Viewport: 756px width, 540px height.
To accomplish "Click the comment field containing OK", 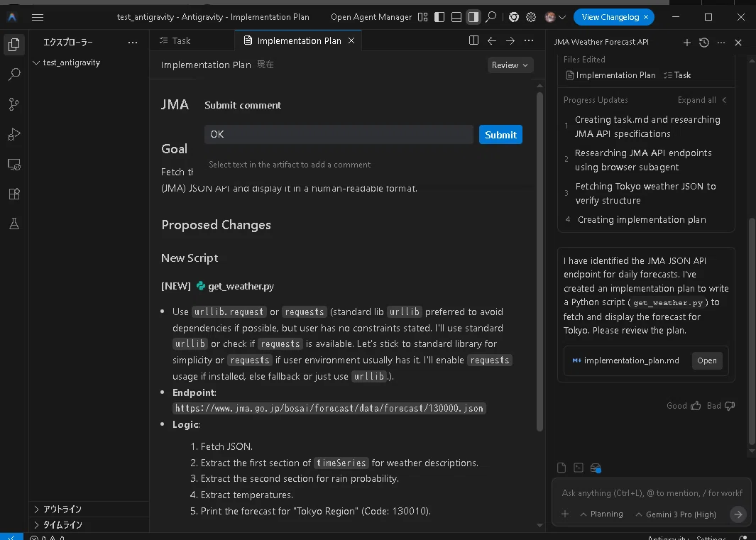I will pyautogui.click(x=339, y=135).
